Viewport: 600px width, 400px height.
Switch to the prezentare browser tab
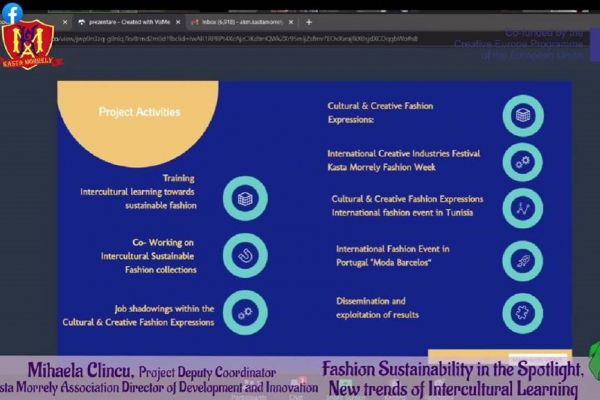[120, 21]
